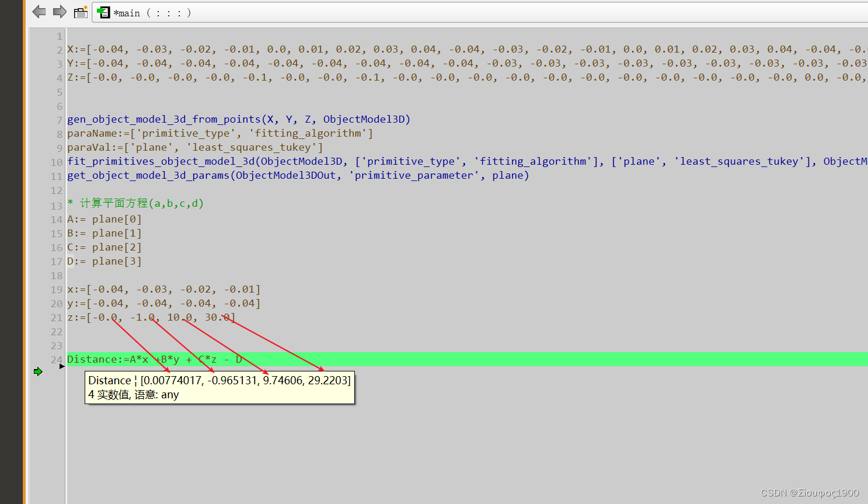Image resolution: width=868 pixels, height=504 pixels.
Task: Click the comment line 计算平面方程(a,b,c,d)
Action: pos(135,203)
